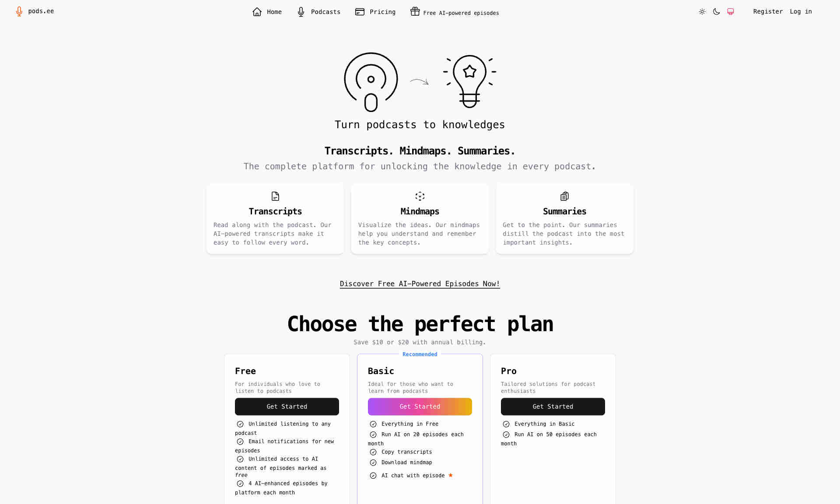
Task: Click the Log in link in top navigation
Action: pyautogui.click(x=801, y=11)
